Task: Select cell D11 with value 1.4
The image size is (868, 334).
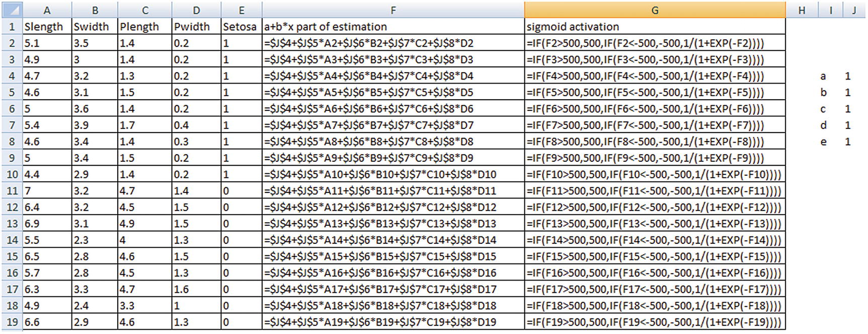Action: [196, 191]
